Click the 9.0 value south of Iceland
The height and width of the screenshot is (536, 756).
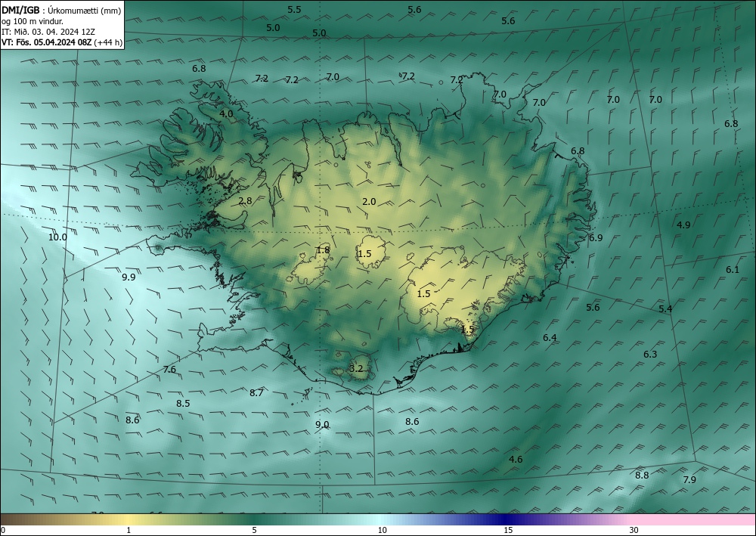point(322,425)
